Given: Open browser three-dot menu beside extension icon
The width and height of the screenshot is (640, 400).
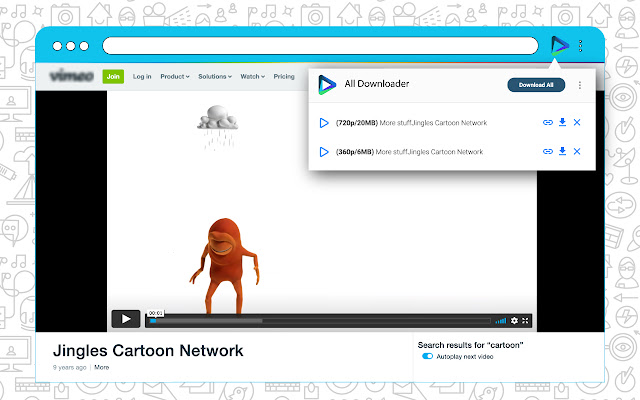Looking at the screenshot, I should tap(580, 46).
